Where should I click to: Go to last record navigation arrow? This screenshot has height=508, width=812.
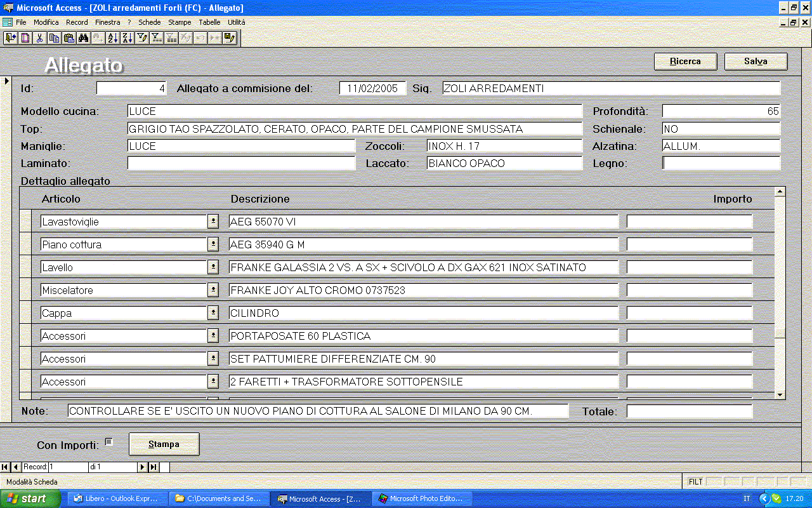click(154, 467)
